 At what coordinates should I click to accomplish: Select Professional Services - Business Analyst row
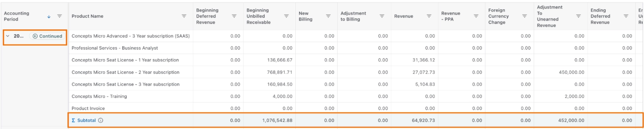click(115, 48)
